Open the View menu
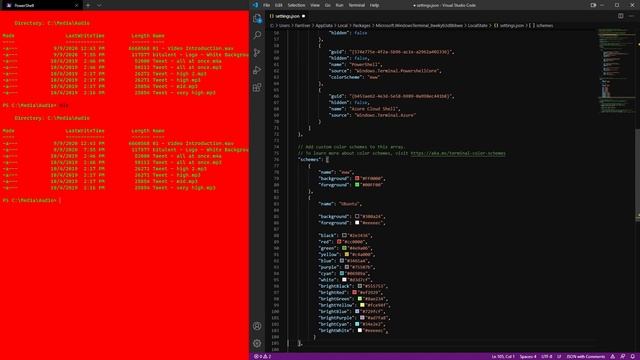Image resolution: width=640 pixels, height=360 pixels. pyautogui.click(x=315, y=5)
